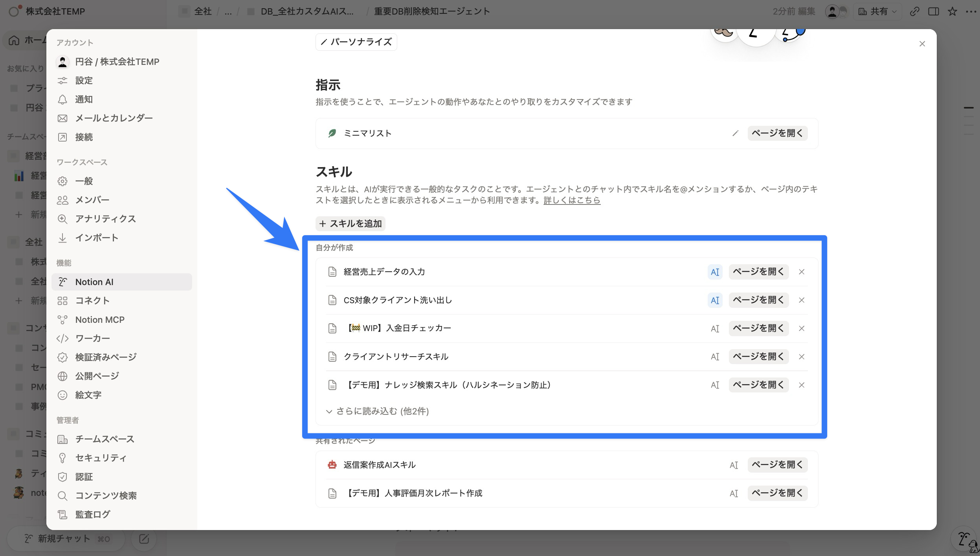Click the 監査ログ scroll icon

pyautogui.click(x=62, y=515)
